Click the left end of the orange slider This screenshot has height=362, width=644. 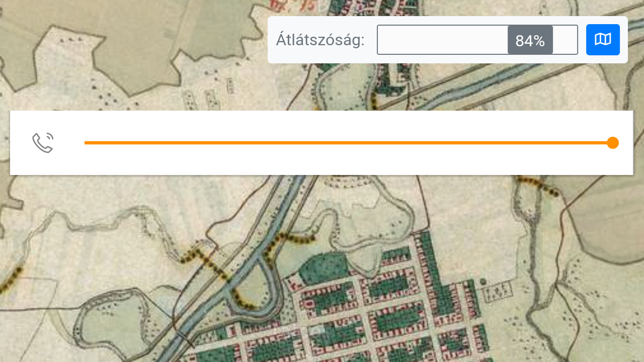[x=87, y=143]
